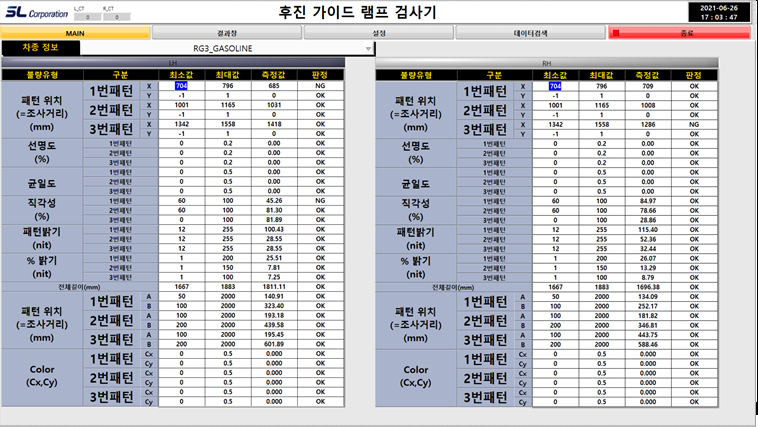This screenshot has width=758, height=427.
Task: Switch to the MAIN tab
Action: pyautogui.click(x=75, y=33)
